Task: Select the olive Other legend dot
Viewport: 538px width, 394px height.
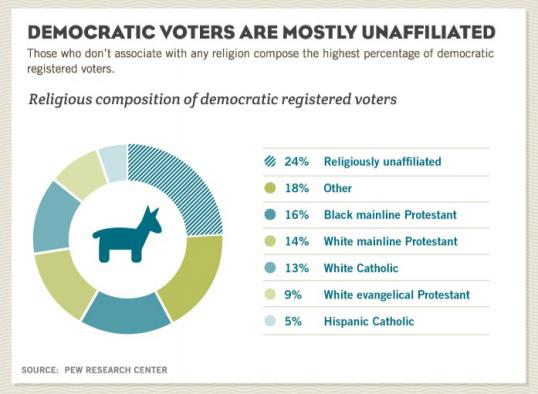Action: tap(270, 188)
